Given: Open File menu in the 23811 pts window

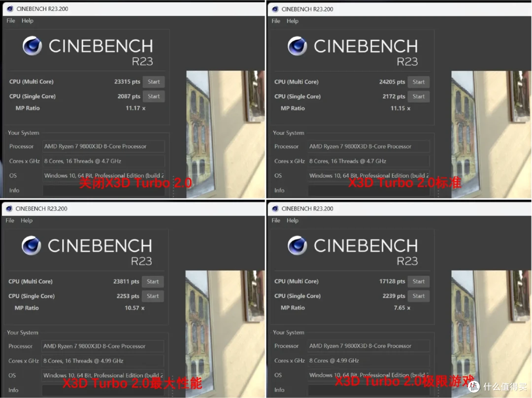Looking at the screenshot, I should point(10,221).
